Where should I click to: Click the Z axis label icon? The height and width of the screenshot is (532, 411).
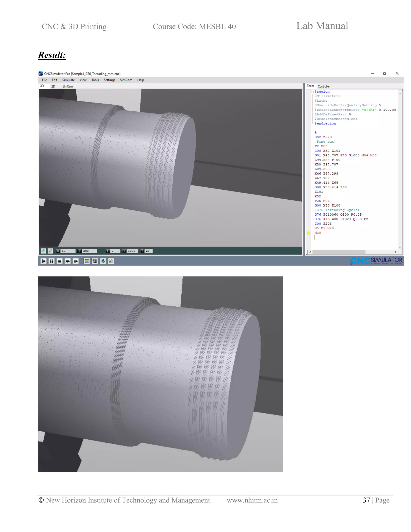click(80, 251)
